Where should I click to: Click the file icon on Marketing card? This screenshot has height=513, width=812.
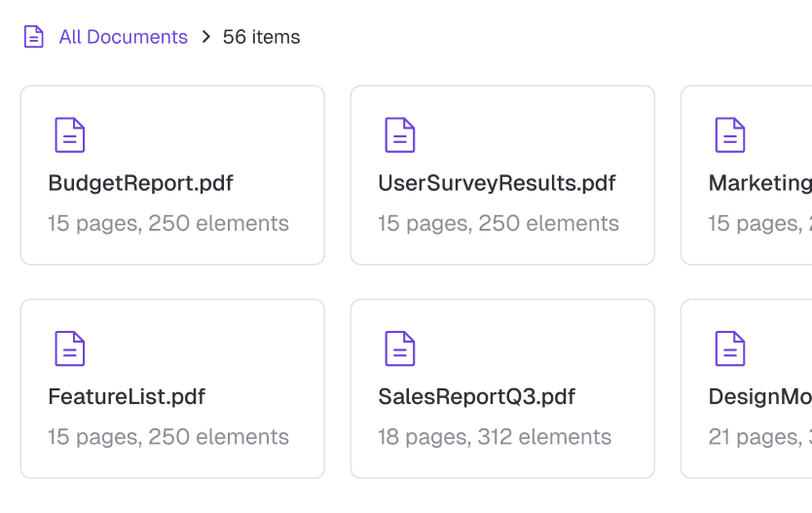(x=730, y=135)
